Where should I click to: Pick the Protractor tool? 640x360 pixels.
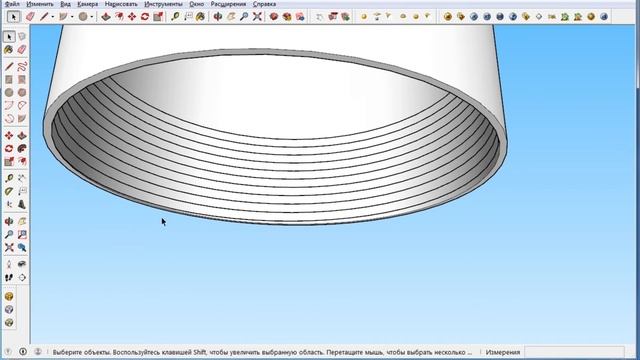(x=9, y=191)
